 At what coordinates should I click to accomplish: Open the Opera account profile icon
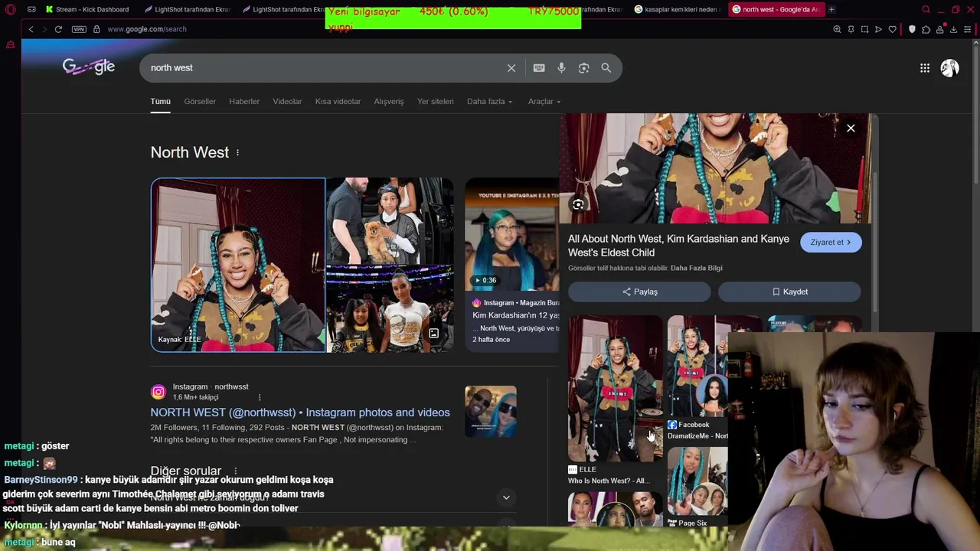tap(939, 29)
